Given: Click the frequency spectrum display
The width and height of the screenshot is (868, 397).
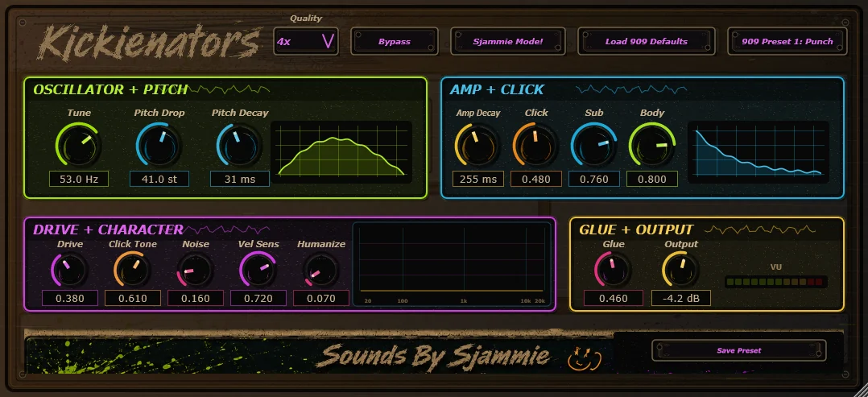Looking at the screenshot, I should click(452, 265).
